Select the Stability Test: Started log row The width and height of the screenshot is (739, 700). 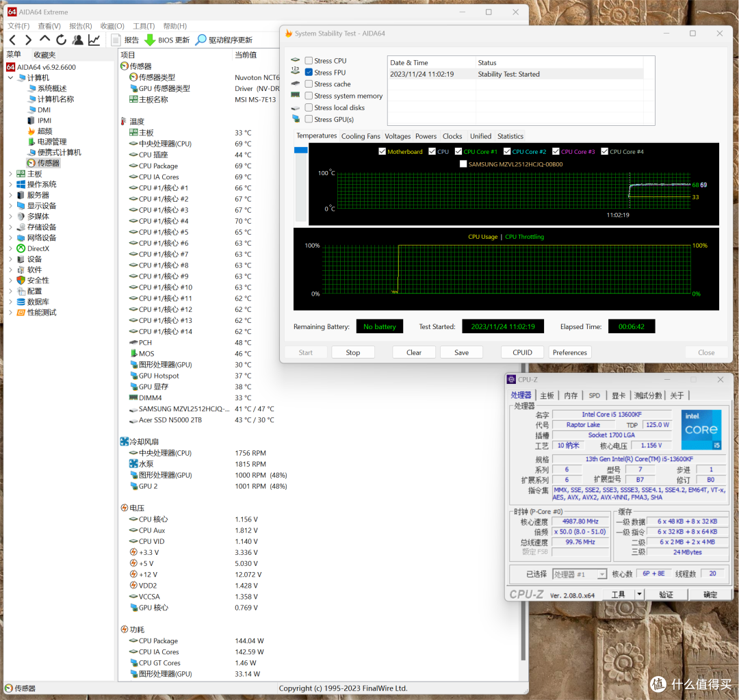tap(516, 74)
